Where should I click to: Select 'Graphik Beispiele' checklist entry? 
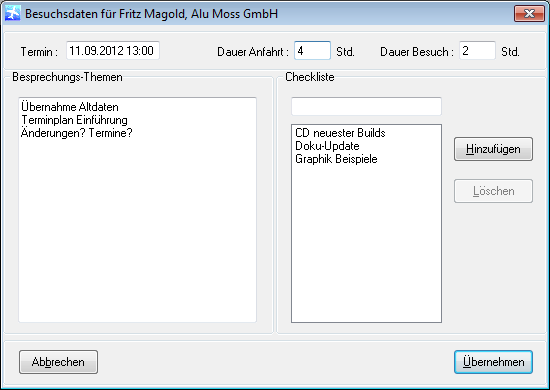[x=336, y=159]
